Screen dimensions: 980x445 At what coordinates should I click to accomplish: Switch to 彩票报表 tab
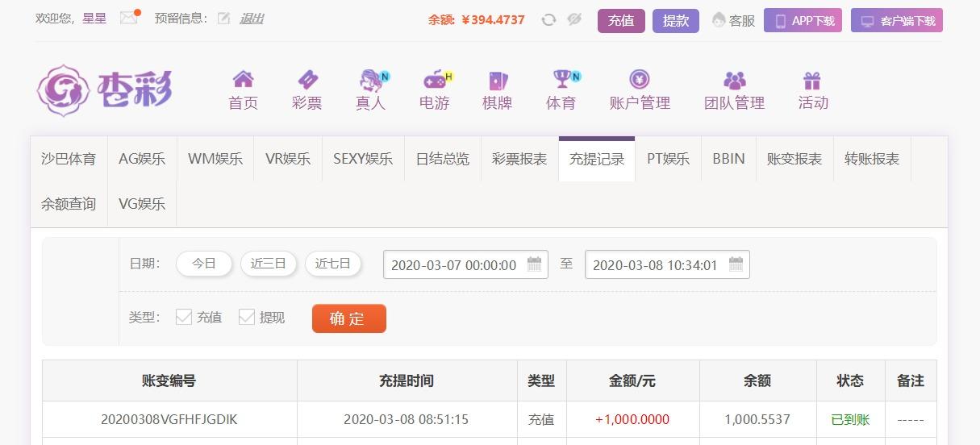519,159
